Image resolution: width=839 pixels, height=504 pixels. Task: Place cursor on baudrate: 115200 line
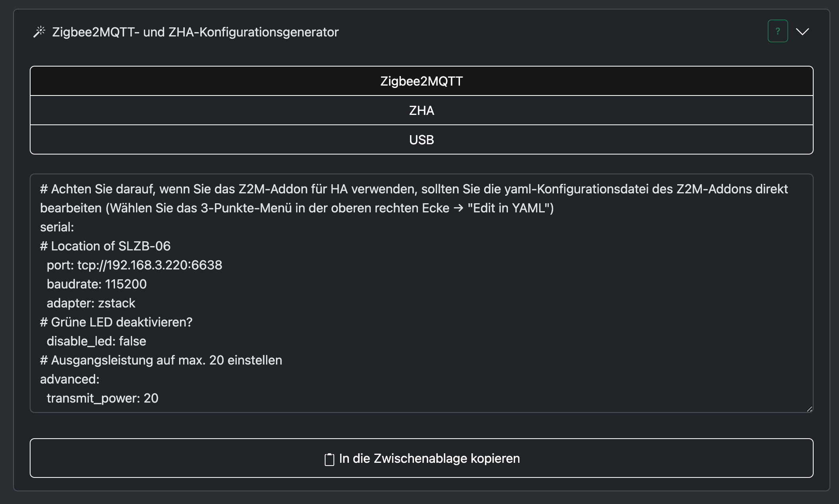[97, 284]
